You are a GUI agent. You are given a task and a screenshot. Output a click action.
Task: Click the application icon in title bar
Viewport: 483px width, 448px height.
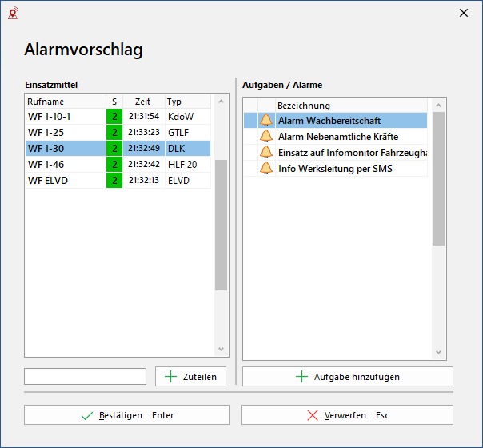(x=13, y=13)
